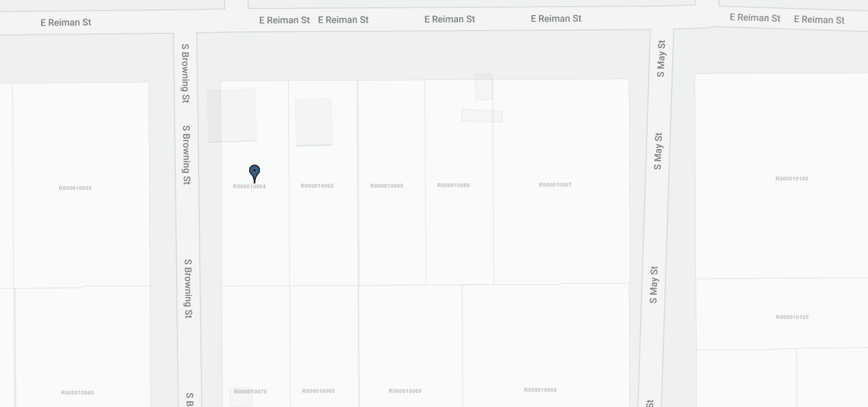Click the blue map pin marker
Screen dimensions: 868x407
(x=254, y=172)
